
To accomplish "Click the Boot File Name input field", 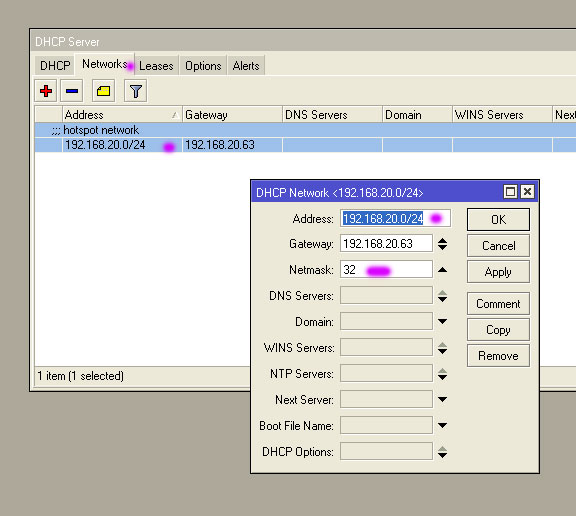I will tap(386, 426).
